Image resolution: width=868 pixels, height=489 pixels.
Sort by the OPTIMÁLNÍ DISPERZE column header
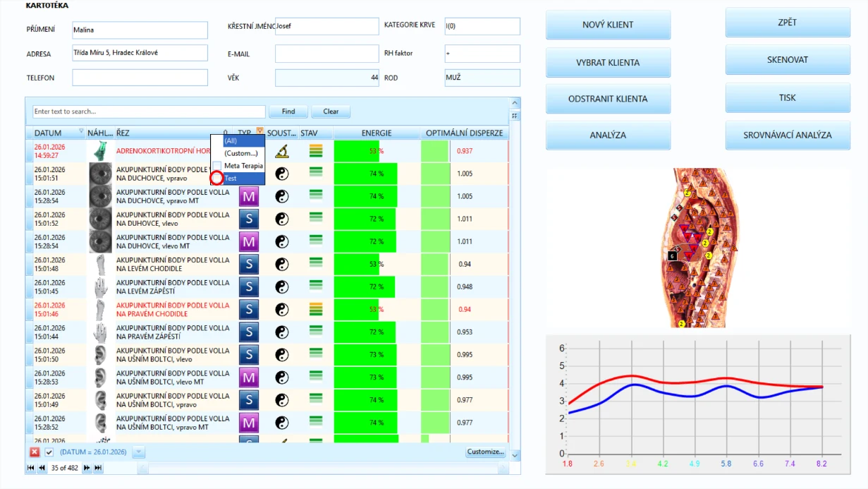(x=464, y=133)
